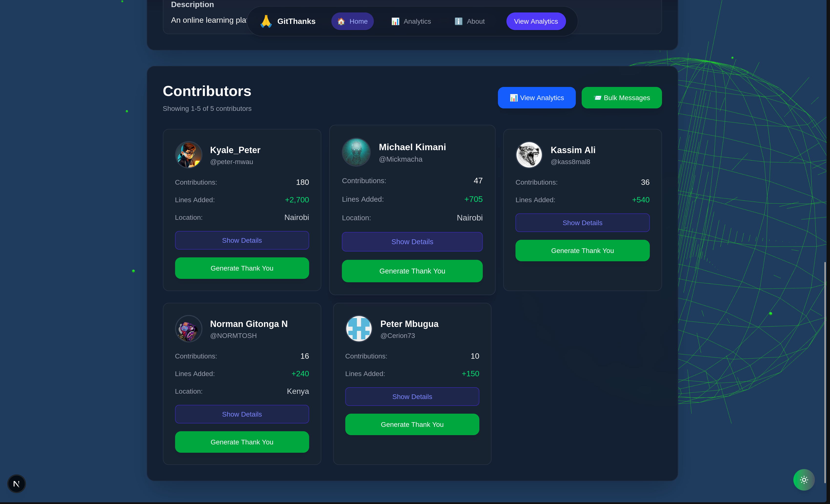Click Kassim Ali's wolf avatar
Screen dimensions: 830x504
click(x=529, y=155)
